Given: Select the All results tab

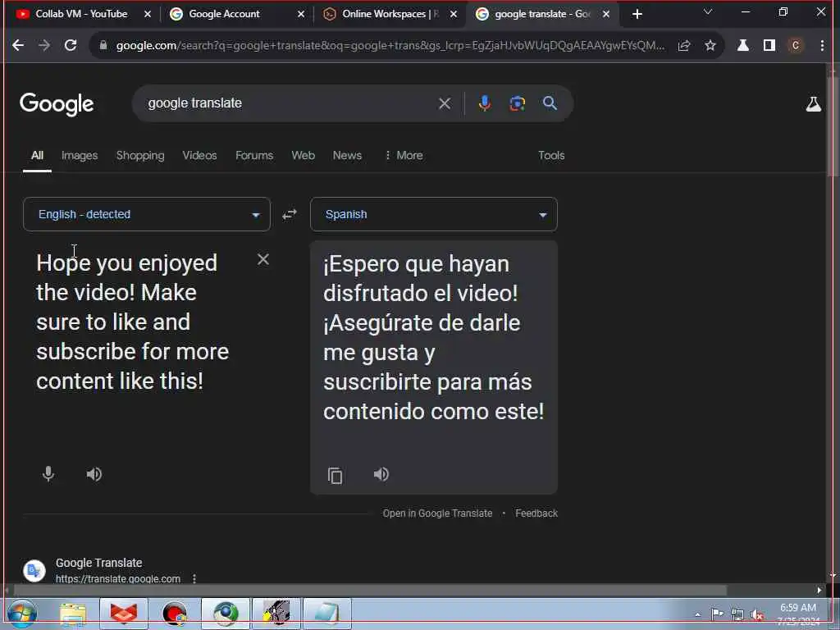Looking at the screenshot, I should [x=37, y=155].
